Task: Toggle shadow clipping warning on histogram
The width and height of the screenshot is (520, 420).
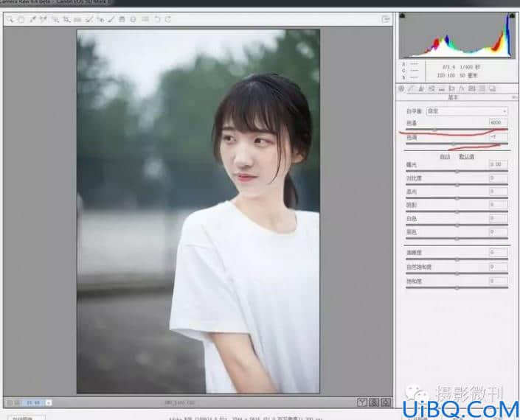Action: coord(402,15)
